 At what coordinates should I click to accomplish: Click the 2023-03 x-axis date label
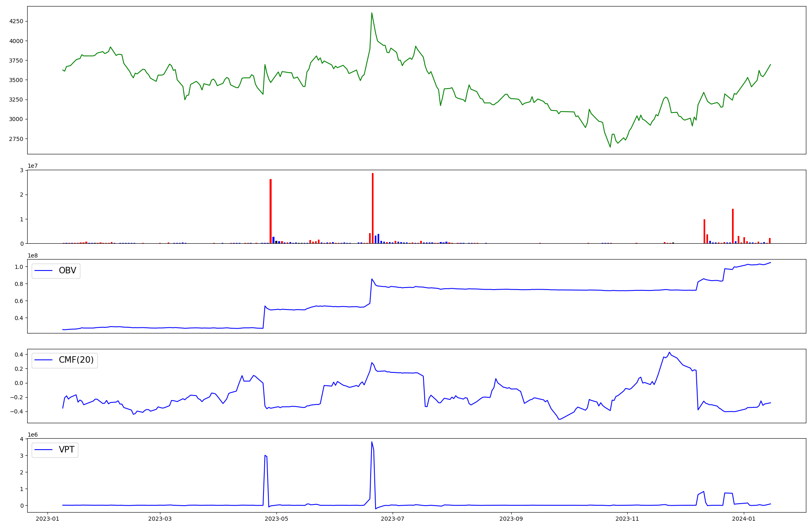point(160,518)
